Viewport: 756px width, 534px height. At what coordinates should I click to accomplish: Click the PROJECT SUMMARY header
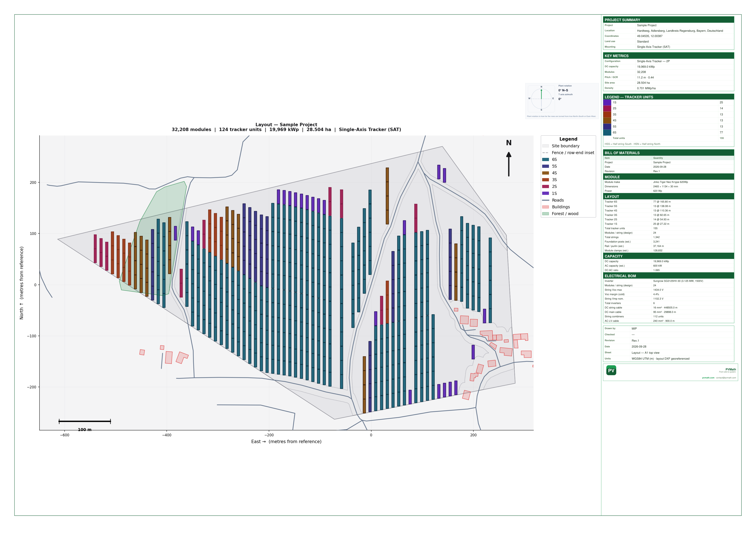(668, 20)
